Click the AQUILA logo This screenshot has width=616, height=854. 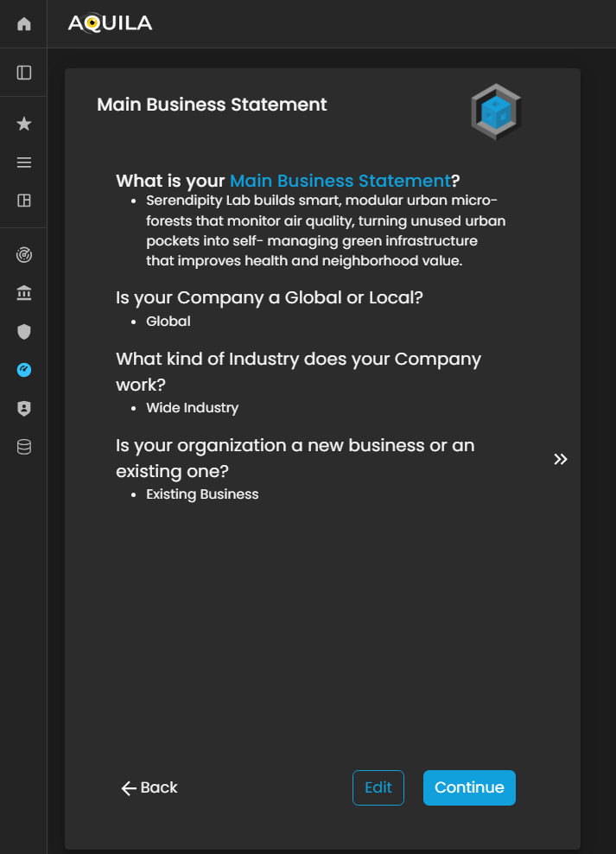click(x=110, y=24)
